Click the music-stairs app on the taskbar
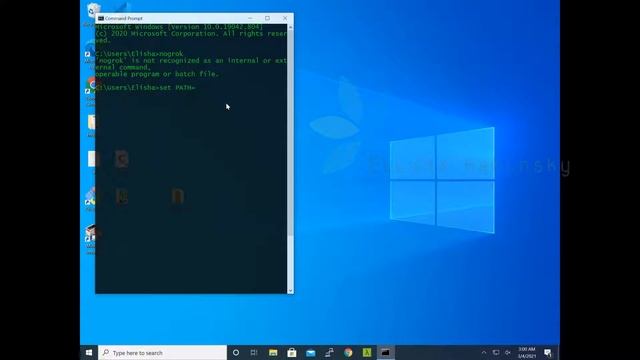The height and width of the screenshot is (360, 640). [329, 353]
